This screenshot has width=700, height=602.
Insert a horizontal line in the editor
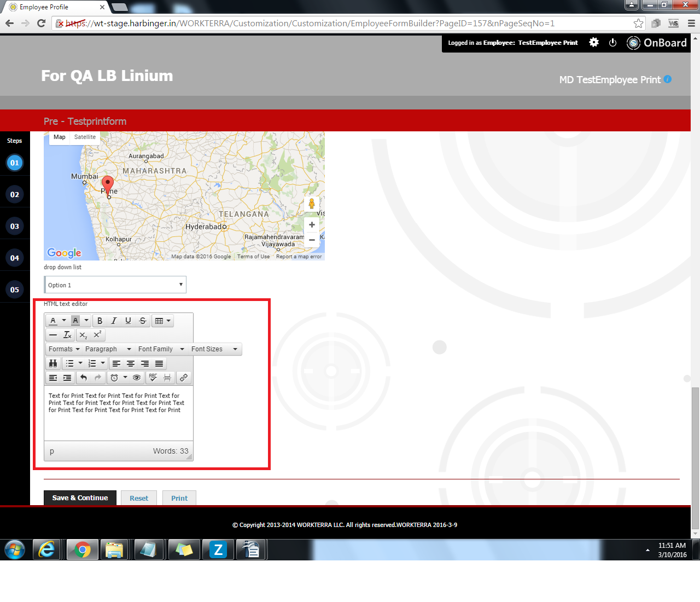tap(53, 335)
